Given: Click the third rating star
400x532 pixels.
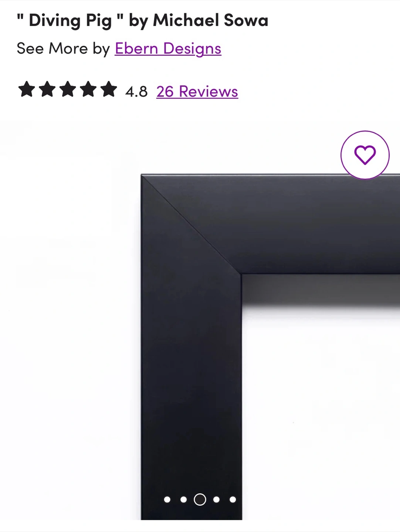Looking at the screenshot, I should pos(68,89).
